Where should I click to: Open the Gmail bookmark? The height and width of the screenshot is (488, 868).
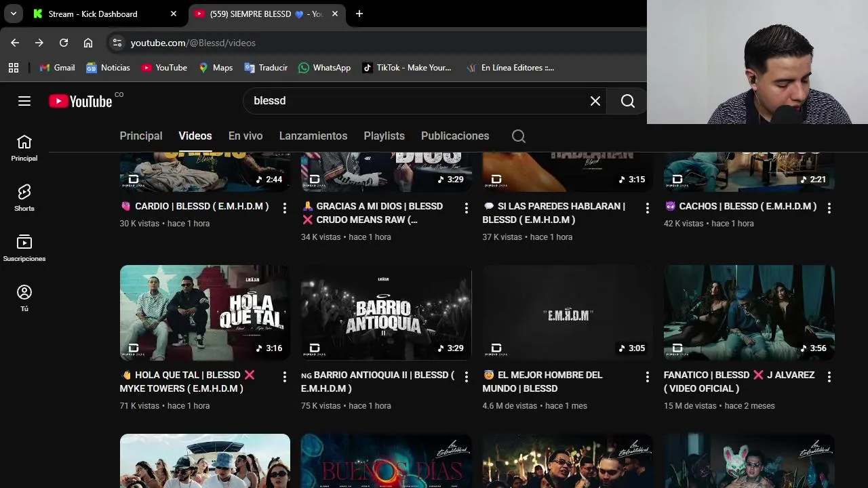tap(57, 68)
